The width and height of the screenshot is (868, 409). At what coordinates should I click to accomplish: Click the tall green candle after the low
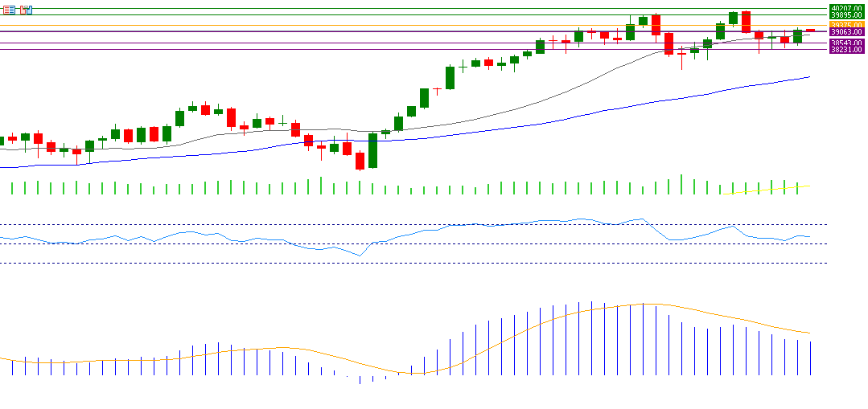coord(372,150)
